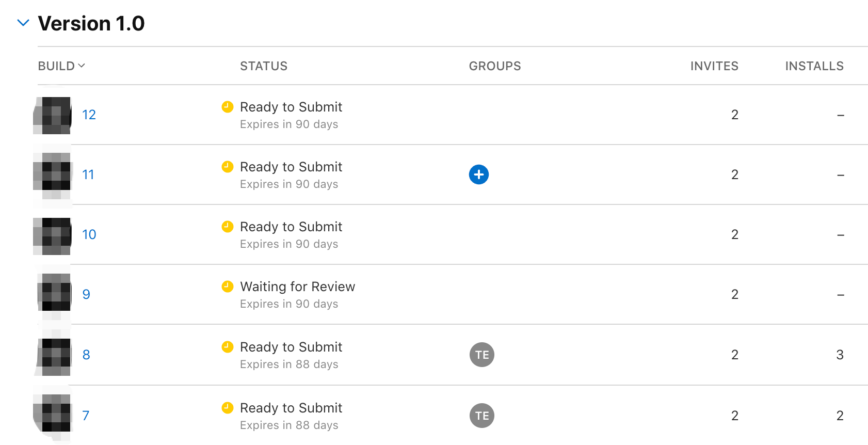Open build 9 link

[x=86, y=294]
